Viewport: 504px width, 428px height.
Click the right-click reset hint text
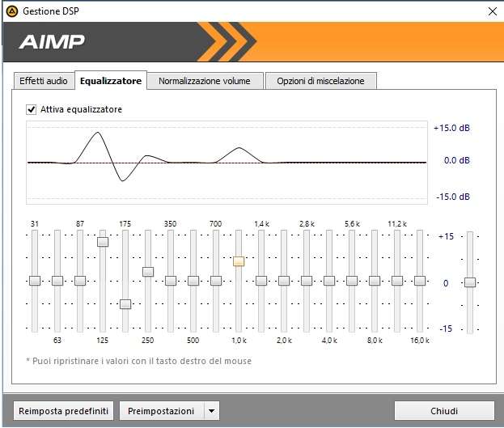tap(139, 361)
